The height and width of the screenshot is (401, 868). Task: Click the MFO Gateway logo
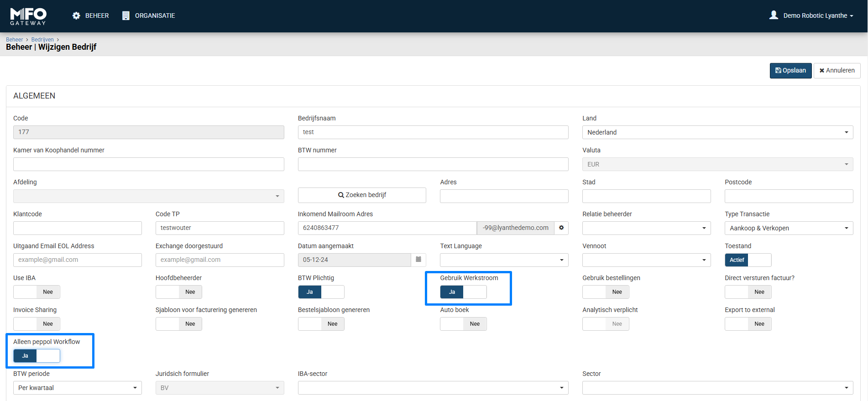28,16
